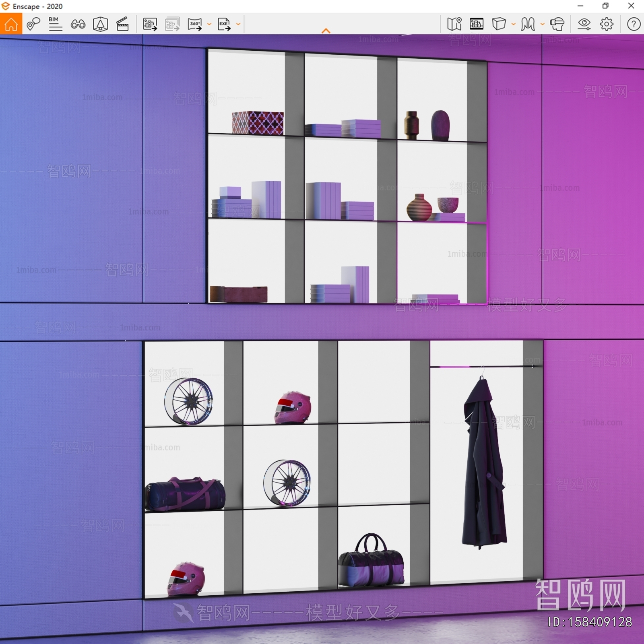Open Video Editor clapperboard icon

click(x=122, y=24)
